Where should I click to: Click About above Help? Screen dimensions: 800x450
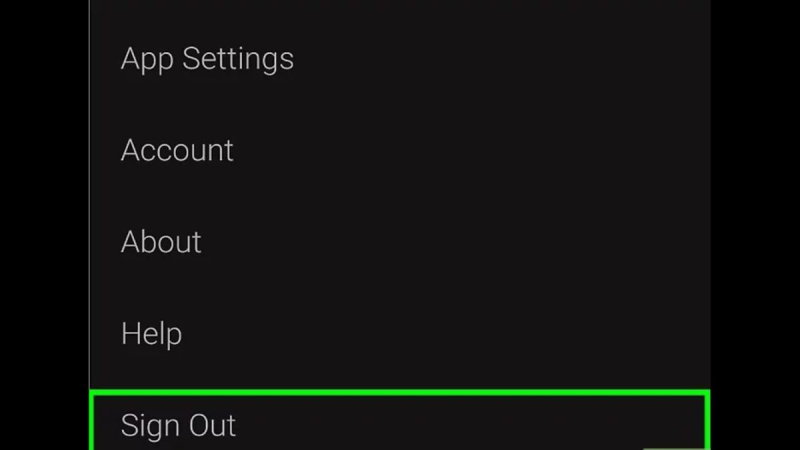click(161, 242)
